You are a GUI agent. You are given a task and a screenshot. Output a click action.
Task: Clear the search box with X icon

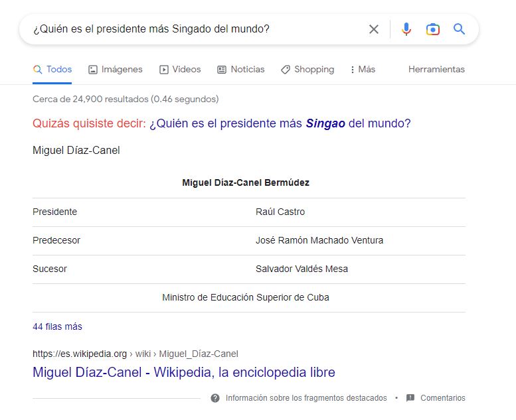[x=374, y=29]
